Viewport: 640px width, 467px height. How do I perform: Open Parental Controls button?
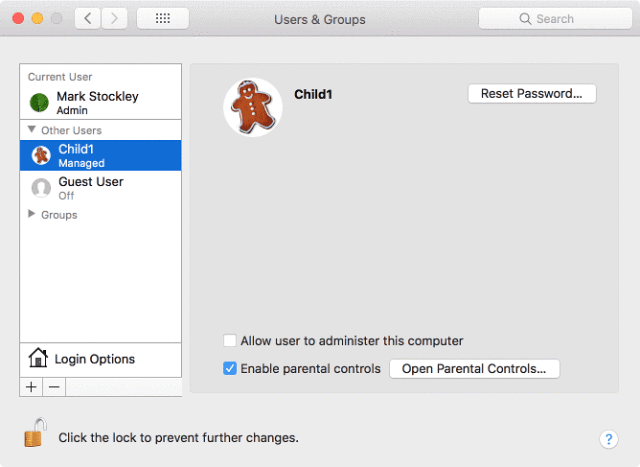coord(474,369)
